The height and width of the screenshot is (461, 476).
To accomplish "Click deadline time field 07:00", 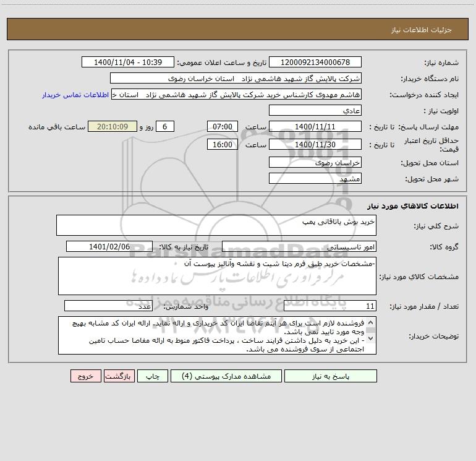I will 222,126.
